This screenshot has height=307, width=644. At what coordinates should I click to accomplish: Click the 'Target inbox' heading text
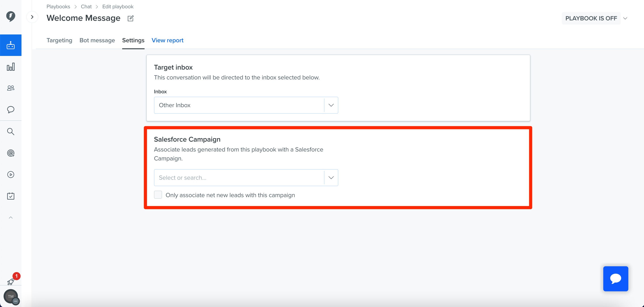click(173, 67)
